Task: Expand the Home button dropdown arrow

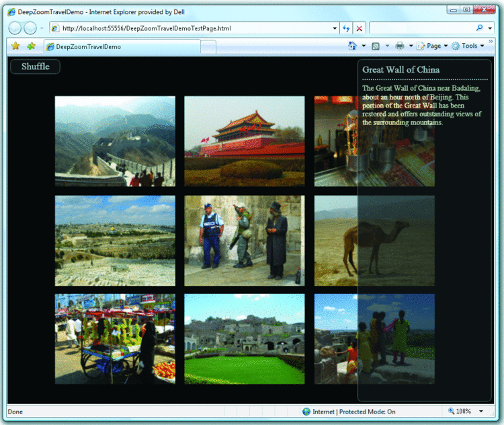Action: [364, 46]
